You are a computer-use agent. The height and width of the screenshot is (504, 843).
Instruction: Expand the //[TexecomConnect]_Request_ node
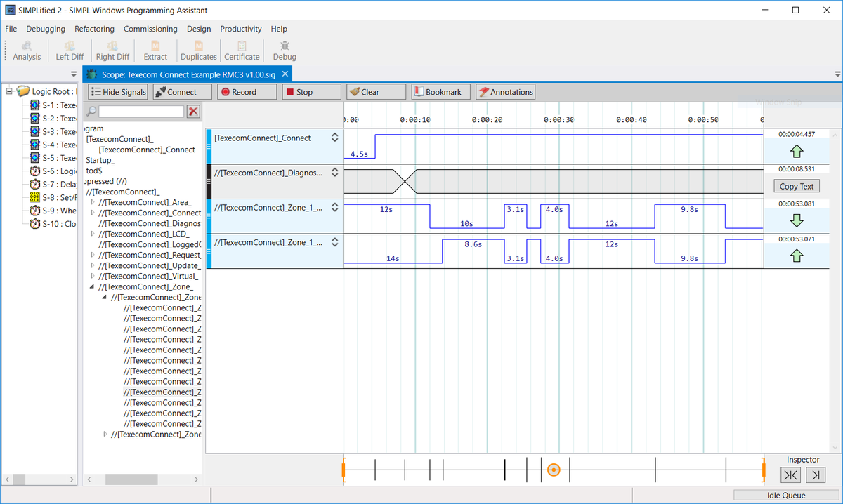pyautogui.click(x=93, y=256)
